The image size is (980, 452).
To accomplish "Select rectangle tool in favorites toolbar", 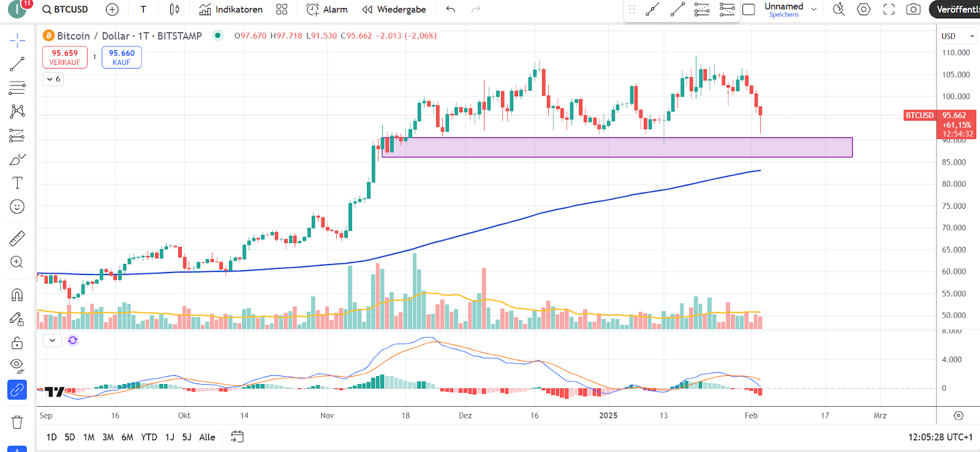I will pyautogui.click(x=748, y=9).
